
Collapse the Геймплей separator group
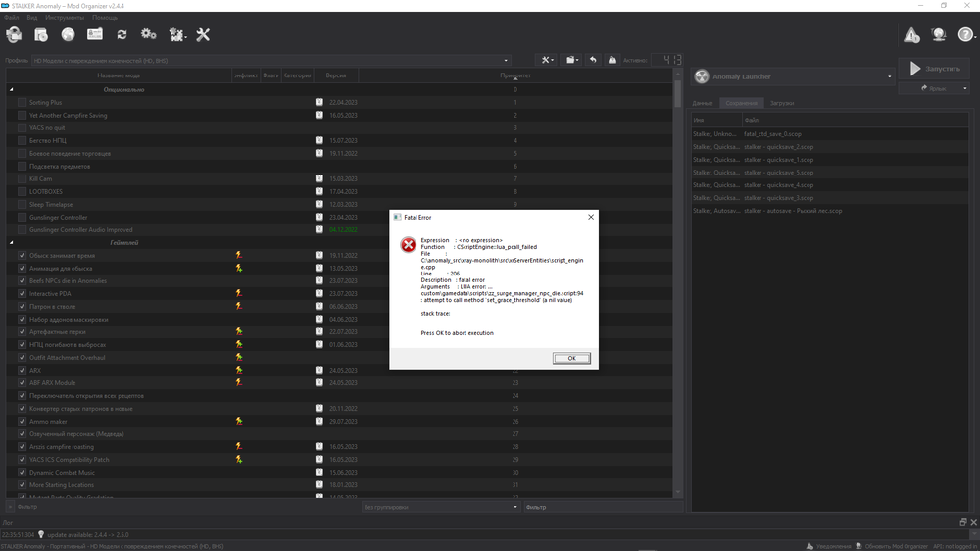(x=11, y=243)
